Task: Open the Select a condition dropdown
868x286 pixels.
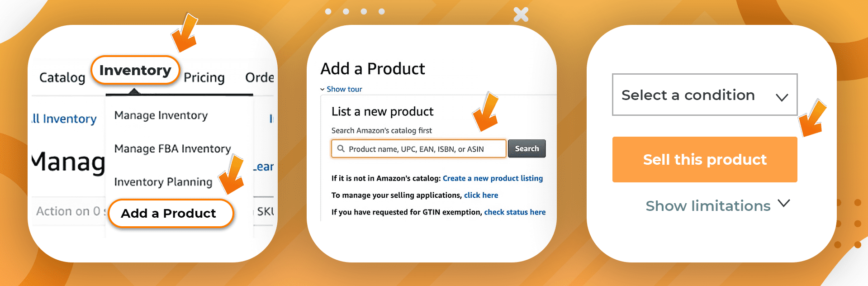Action: coord(704,95)
